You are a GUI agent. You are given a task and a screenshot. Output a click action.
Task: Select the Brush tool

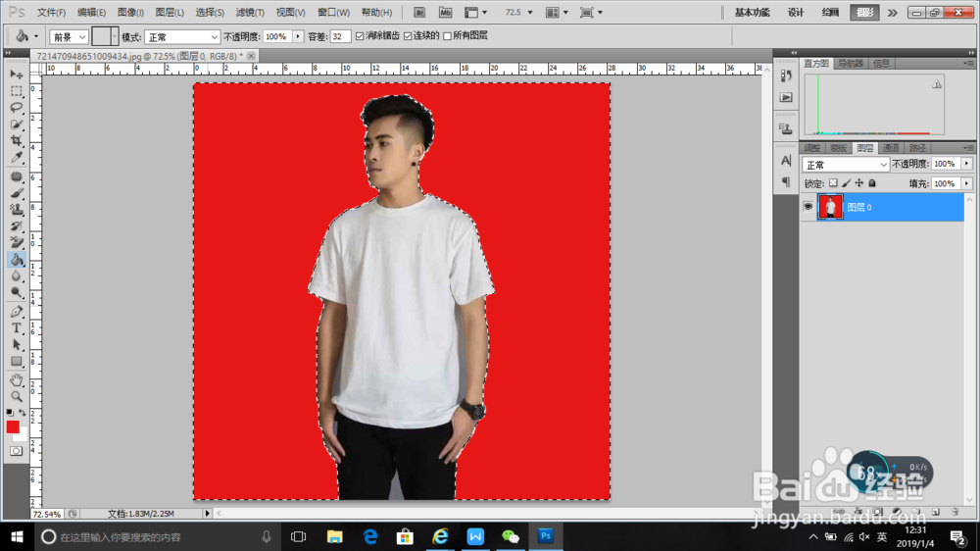point(17,193)
